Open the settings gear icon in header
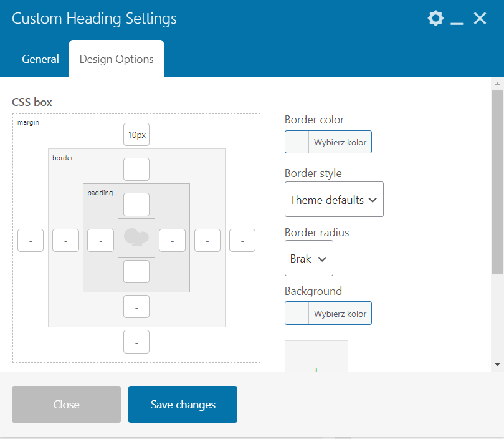The width and height of the screenshot is (504, 439). pyautogui.click(x=435, y=19)
